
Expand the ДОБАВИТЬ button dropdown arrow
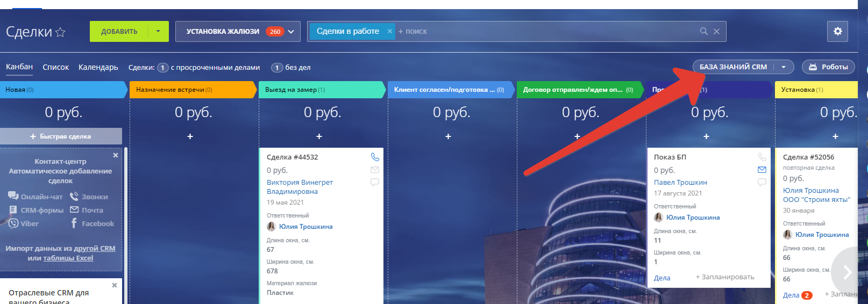[158, 32]
